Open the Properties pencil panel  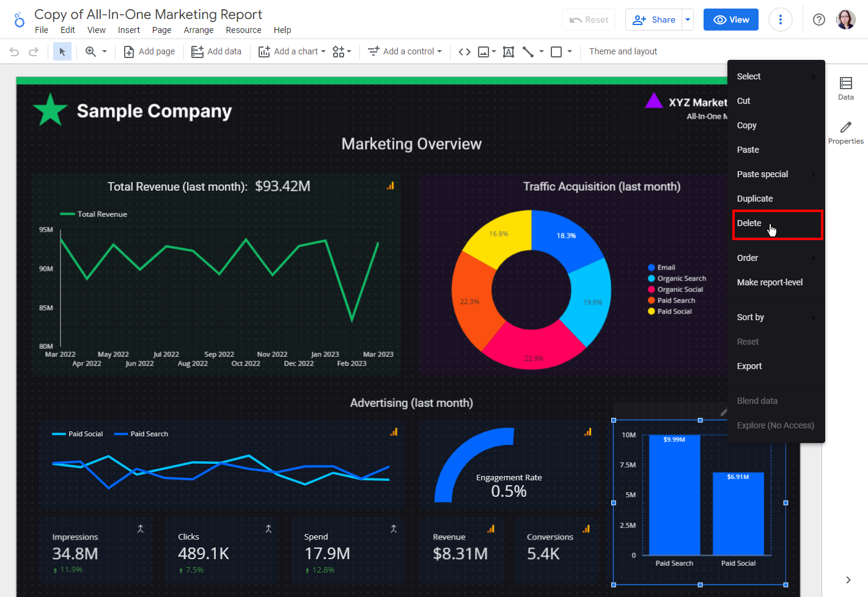click(845, 132)
